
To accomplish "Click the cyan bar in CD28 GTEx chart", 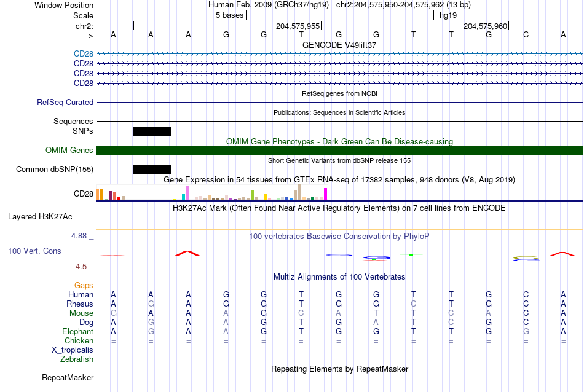I will pyautogui.click(x=183, y=197).
